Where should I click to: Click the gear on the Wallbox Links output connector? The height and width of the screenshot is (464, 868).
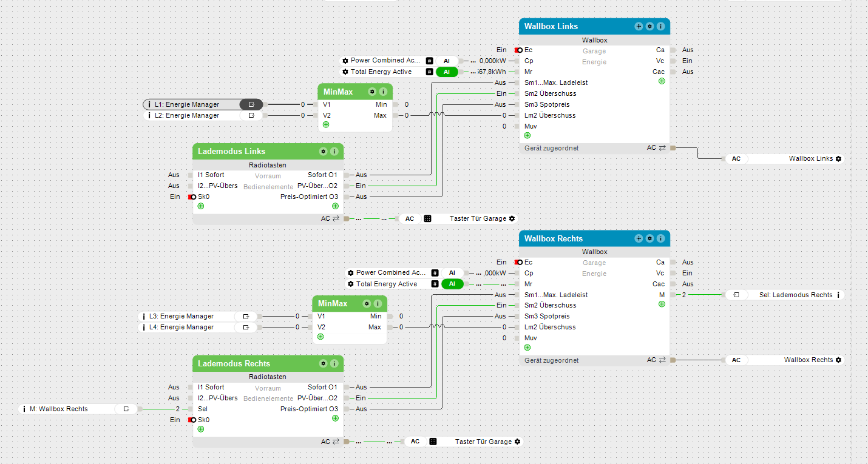click(x=838, y=158)
